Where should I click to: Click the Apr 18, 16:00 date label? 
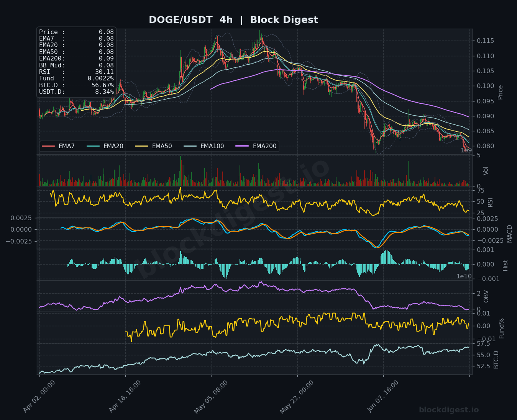coord(125,396)
